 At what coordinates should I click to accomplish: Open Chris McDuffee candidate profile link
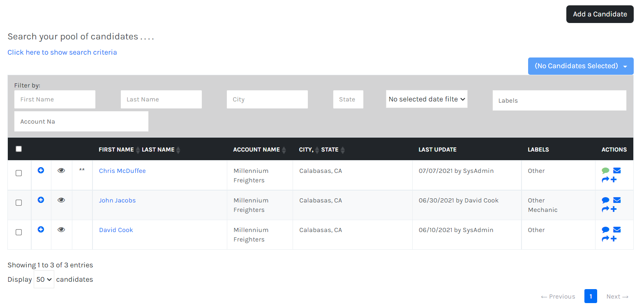pos(122,171)
